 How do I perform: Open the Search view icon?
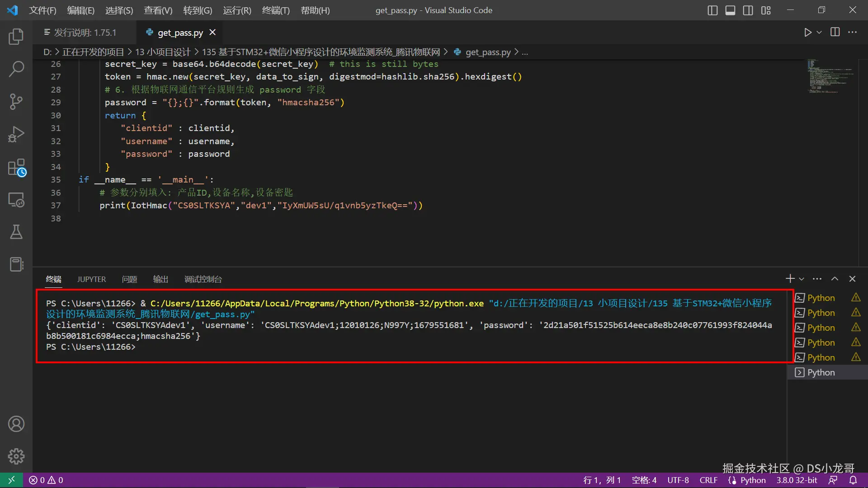(x=16, y=69)
